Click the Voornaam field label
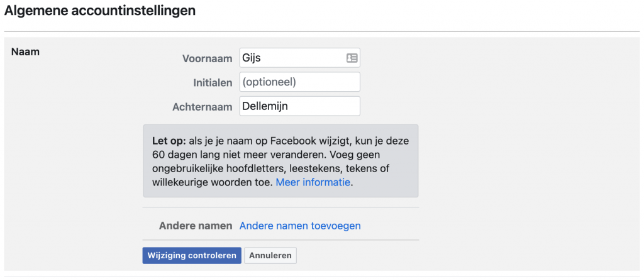This screenshot has height=279, width=644. click(x=208, y=58)
